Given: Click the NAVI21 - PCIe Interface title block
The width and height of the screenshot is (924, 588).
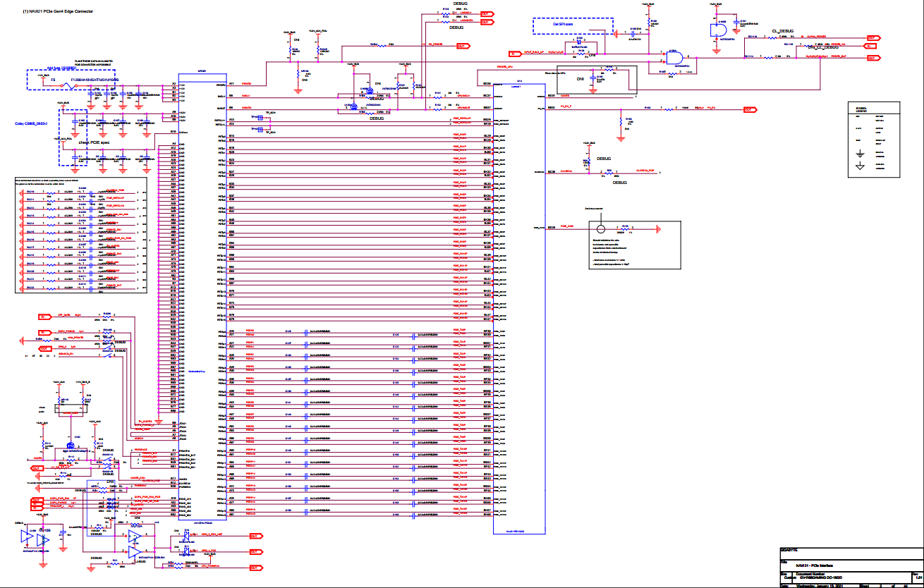Looking at the screenshot, I should (815, 566).
